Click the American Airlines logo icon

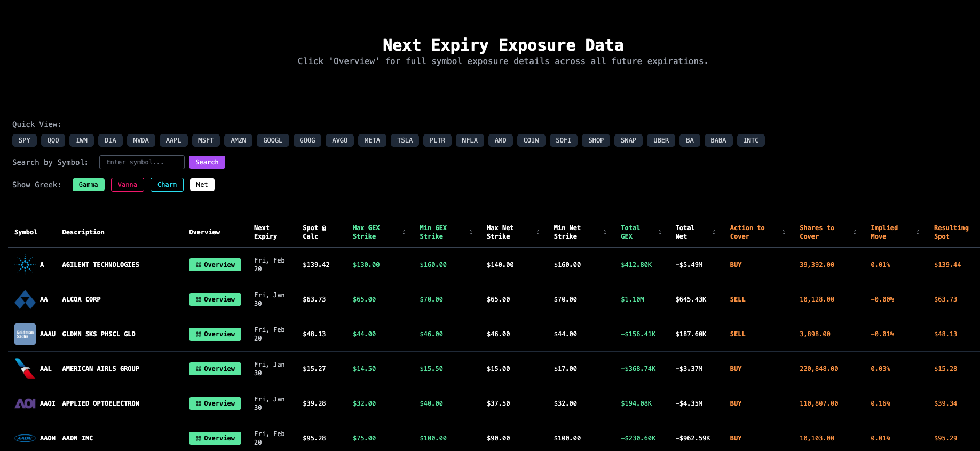pos(25,369)
